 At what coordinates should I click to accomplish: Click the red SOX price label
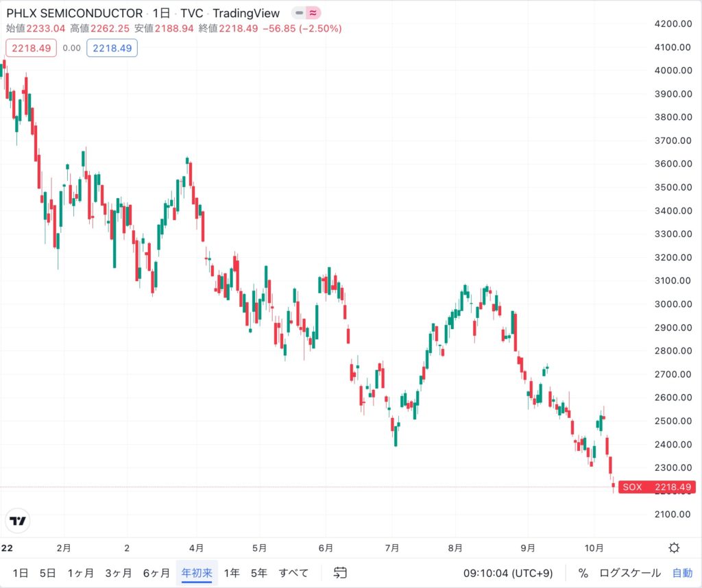(657, 487)
